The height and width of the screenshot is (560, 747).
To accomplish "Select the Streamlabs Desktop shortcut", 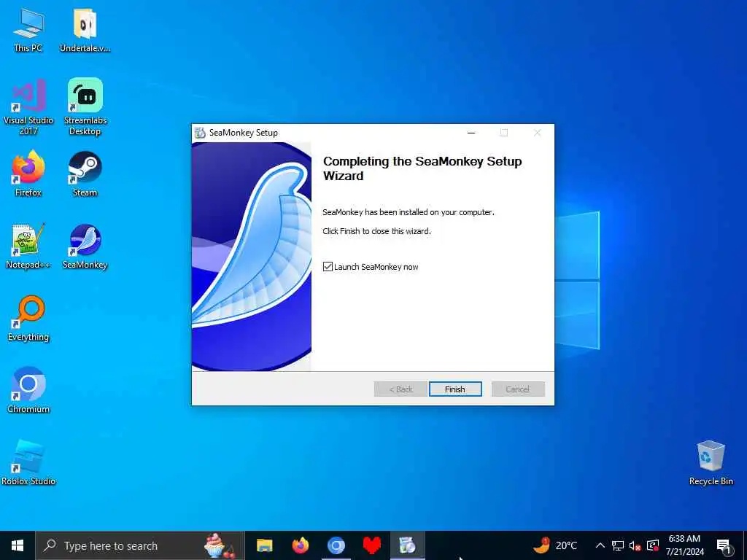I will [x=85, y=107].
